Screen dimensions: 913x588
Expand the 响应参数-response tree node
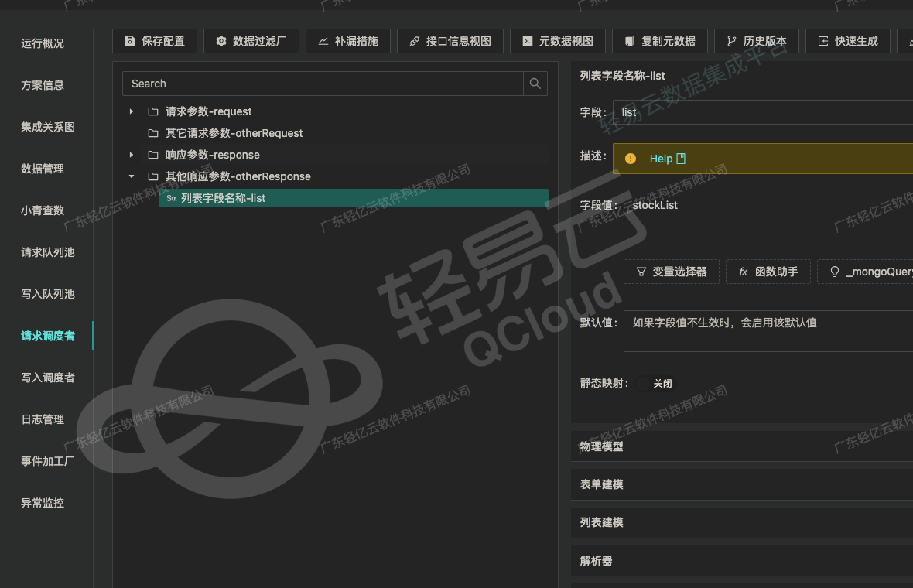click(x=132, y=156)
